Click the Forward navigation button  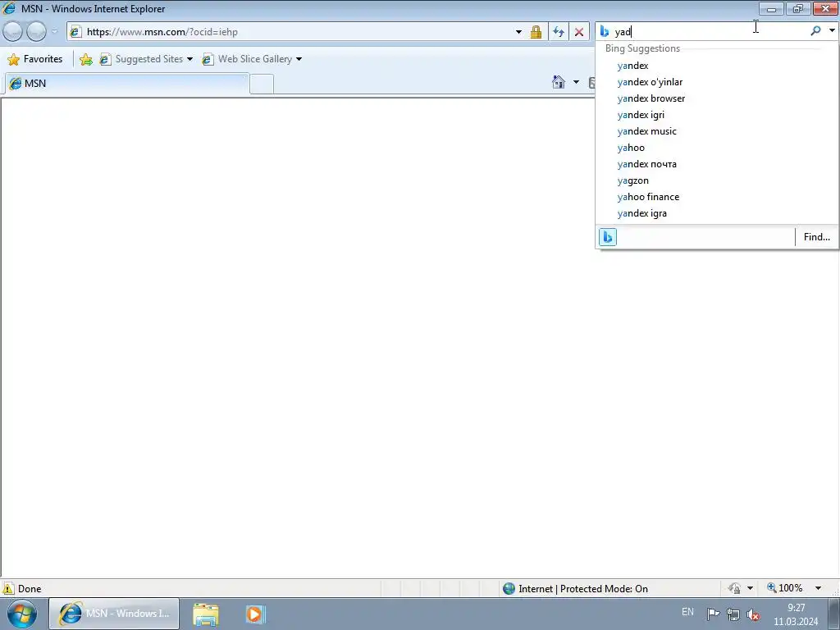(x=36, y=32)
